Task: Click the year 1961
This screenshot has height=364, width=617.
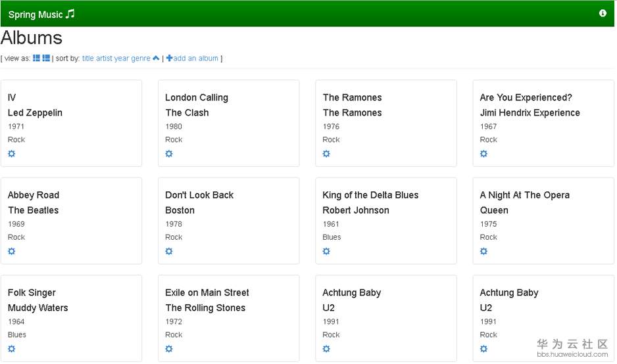Action: click(330, 224)
